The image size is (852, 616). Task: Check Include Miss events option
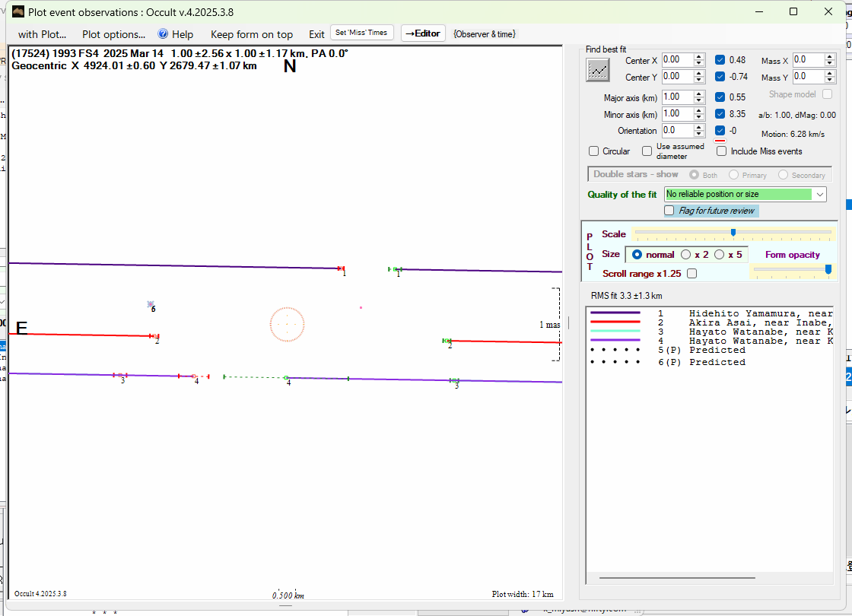tap(722, 151)
